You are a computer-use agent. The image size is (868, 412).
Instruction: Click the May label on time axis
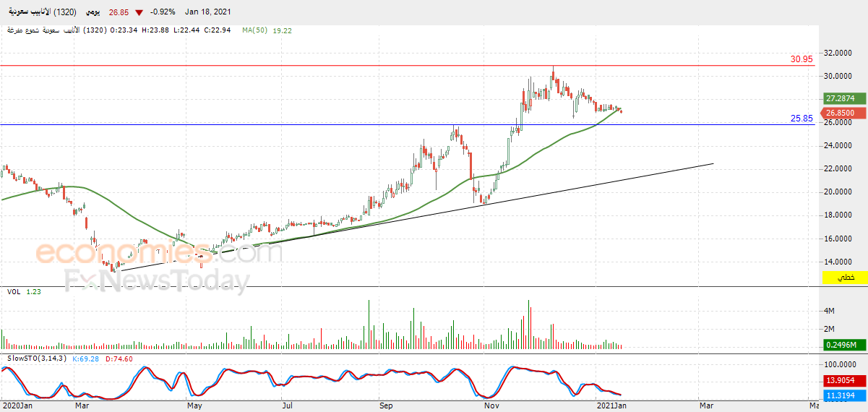tap(194, 406)
